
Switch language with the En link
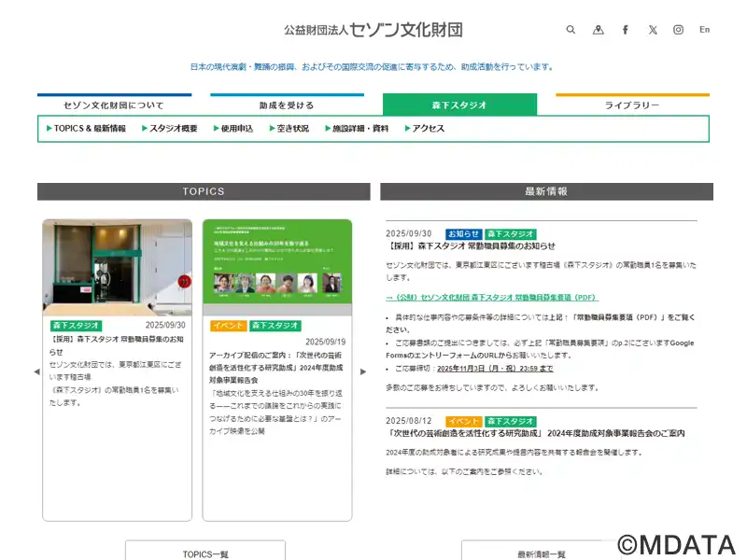point(705,30)
